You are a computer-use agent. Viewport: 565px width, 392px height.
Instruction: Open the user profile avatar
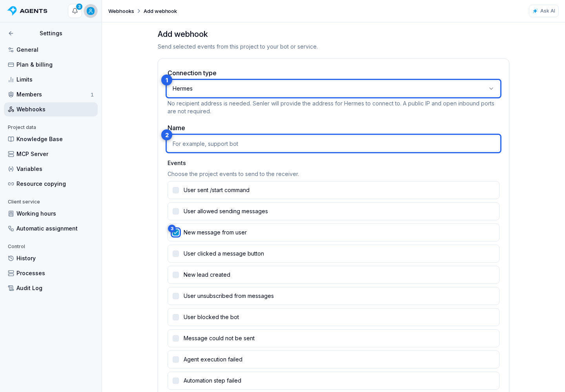(x=91, y=11)
